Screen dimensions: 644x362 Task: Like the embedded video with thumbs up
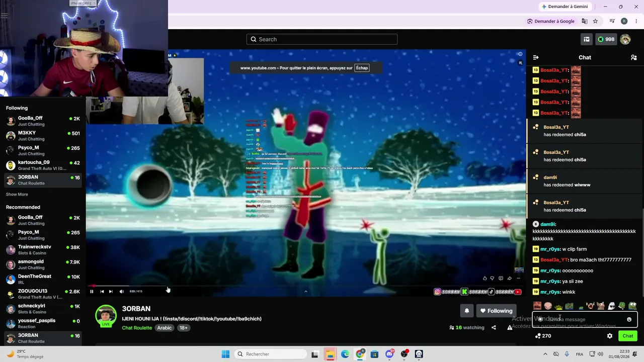point(485,278)
